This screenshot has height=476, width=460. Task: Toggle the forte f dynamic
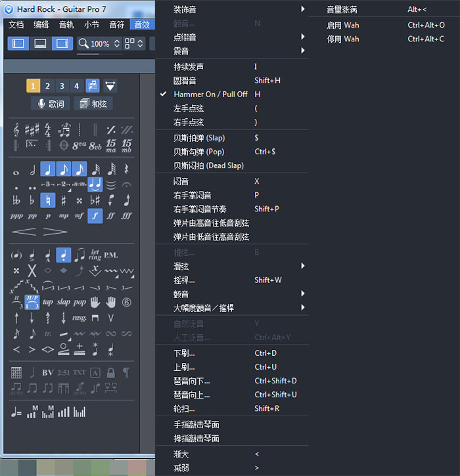(x=95, y=216)
